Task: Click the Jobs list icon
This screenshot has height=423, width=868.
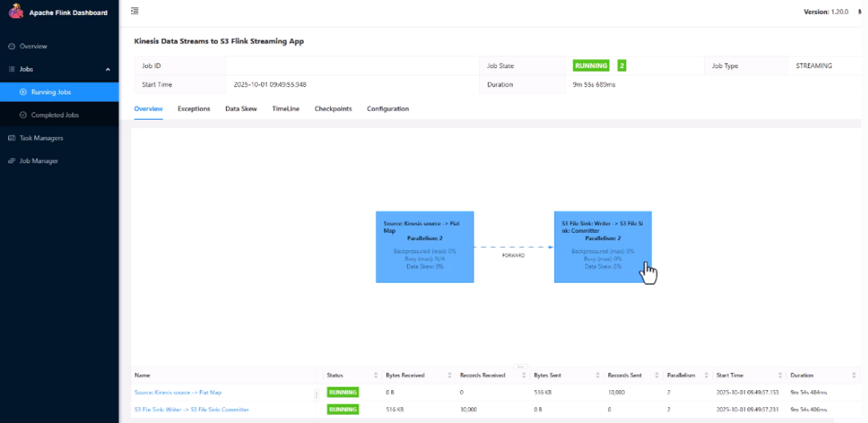Action: point(12,69)
